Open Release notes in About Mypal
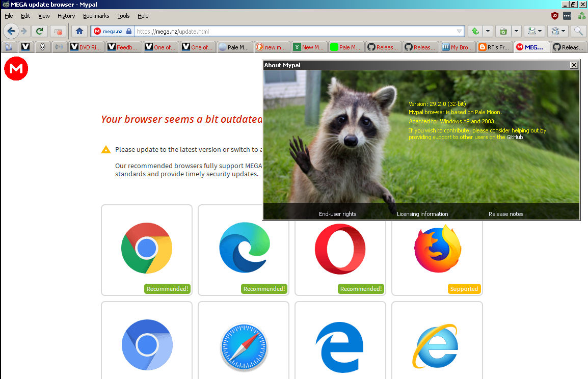Image resolution: width=588 pixels, height=379 pixels. click(x=506, y=214)
